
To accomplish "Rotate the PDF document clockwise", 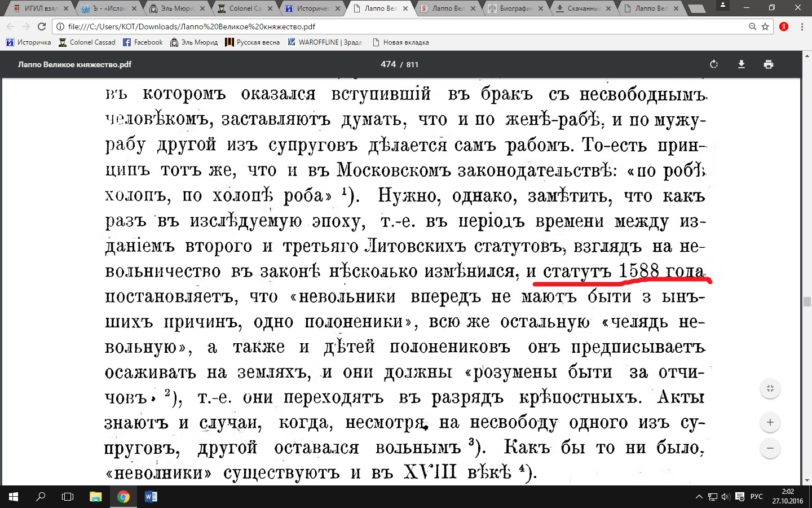I will coord(714,64).
